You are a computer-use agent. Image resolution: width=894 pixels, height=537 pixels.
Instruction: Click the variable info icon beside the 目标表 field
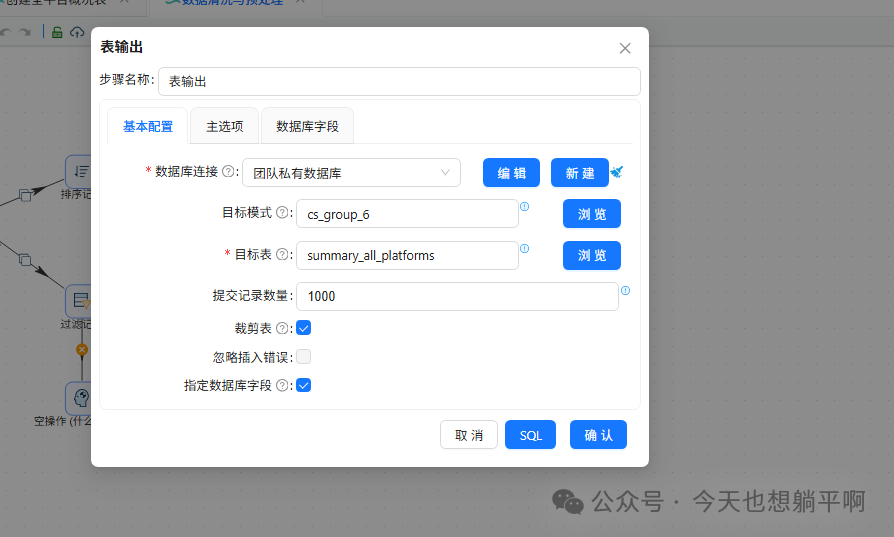point(525,248)
